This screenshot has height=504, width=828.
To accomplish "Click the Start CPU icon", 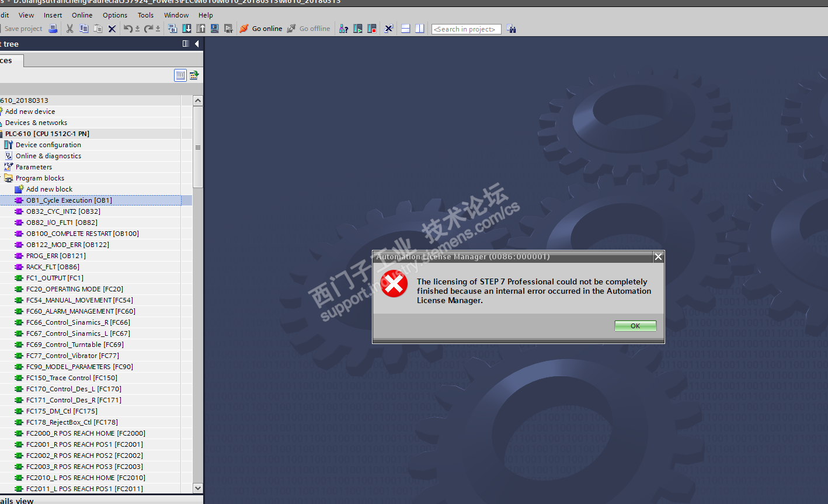I will click(358, 29).
